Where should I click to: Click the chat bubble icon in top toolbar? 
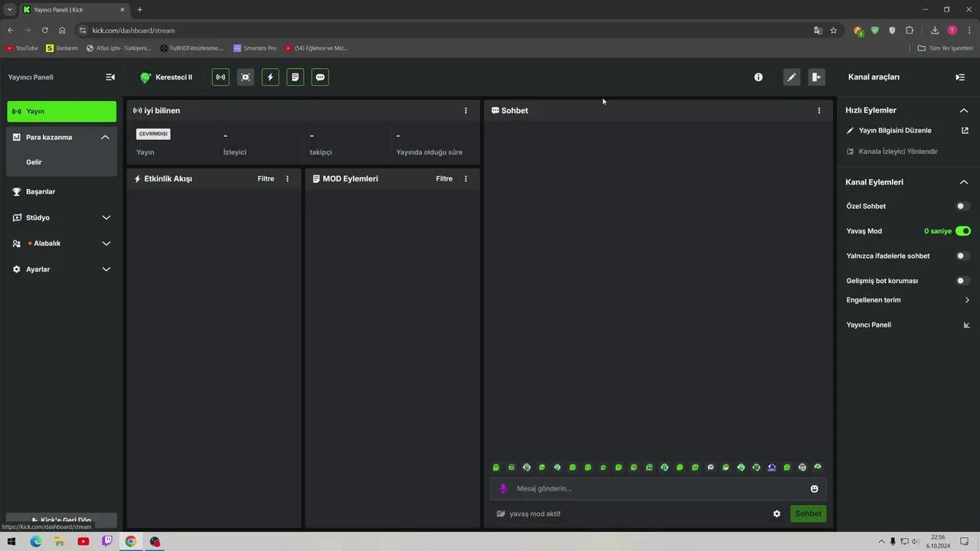tap(320, 77)
